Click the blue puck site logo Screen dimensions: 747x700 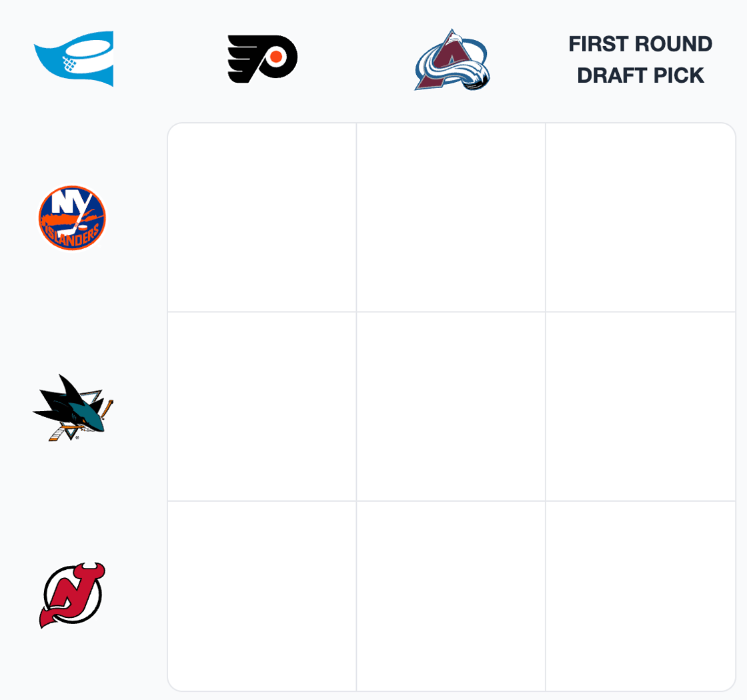tap(74, 58)
